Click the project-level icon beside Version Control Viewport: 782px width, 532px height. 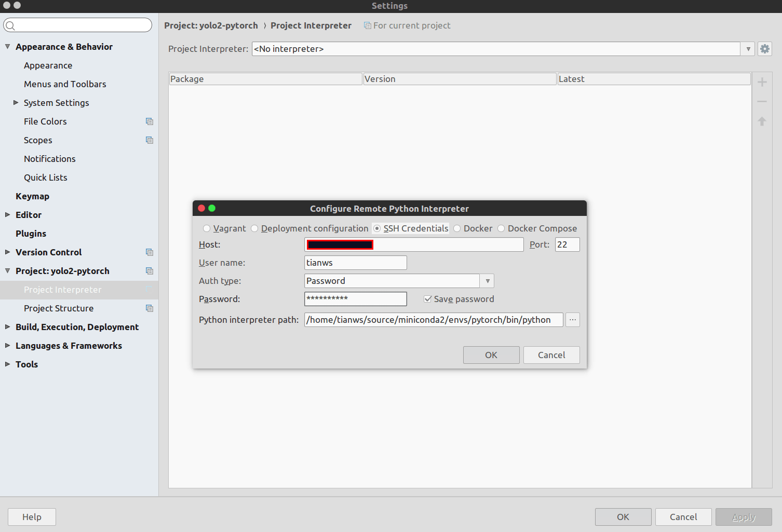pyautogui.click(x=150, y=252)
